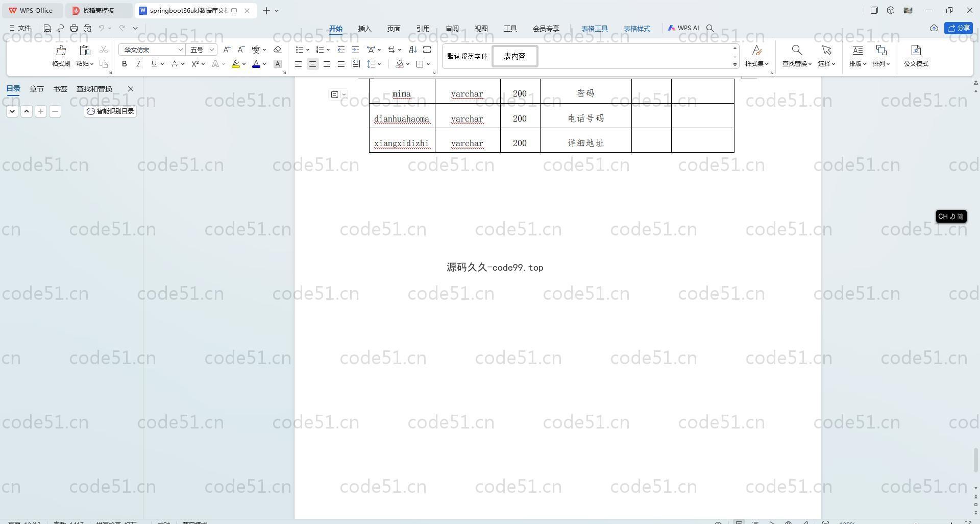Expand the borders dropdown
Screen dimensions: 980x524
pyautogui.click(x=428, y=64)
